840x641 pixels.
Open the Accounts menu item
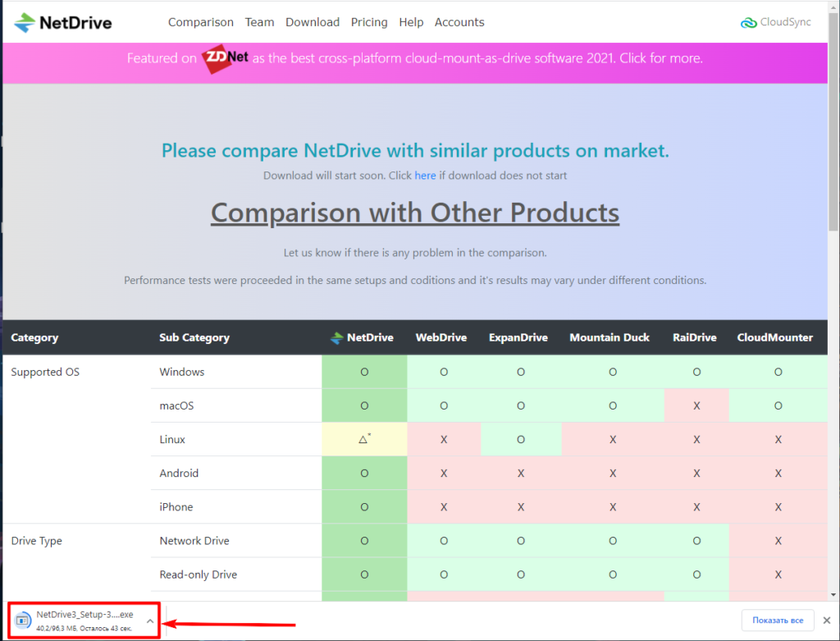459,22
